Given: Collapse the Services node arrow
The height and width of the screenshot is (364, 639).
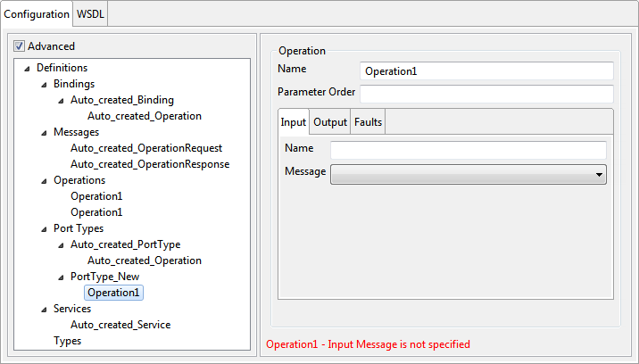Looking at the screenshot, I should 44,310.
